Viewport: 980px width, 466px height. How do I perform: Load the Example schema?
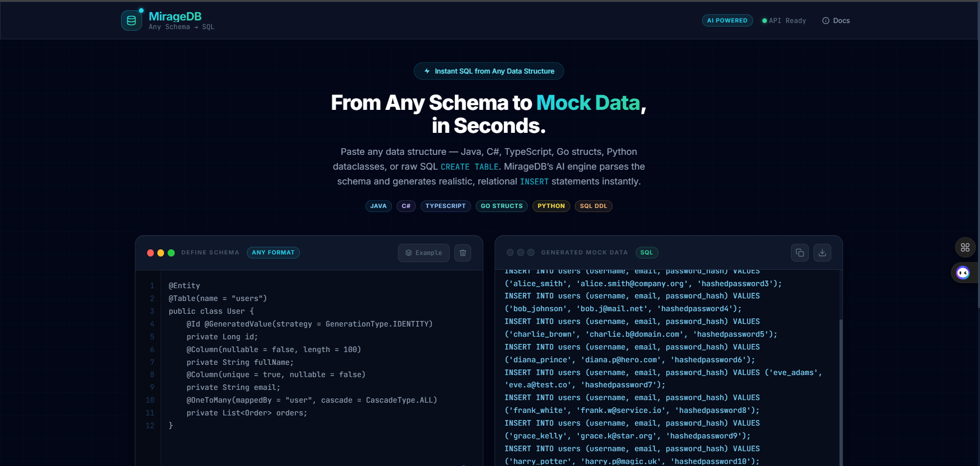(424, 253)
